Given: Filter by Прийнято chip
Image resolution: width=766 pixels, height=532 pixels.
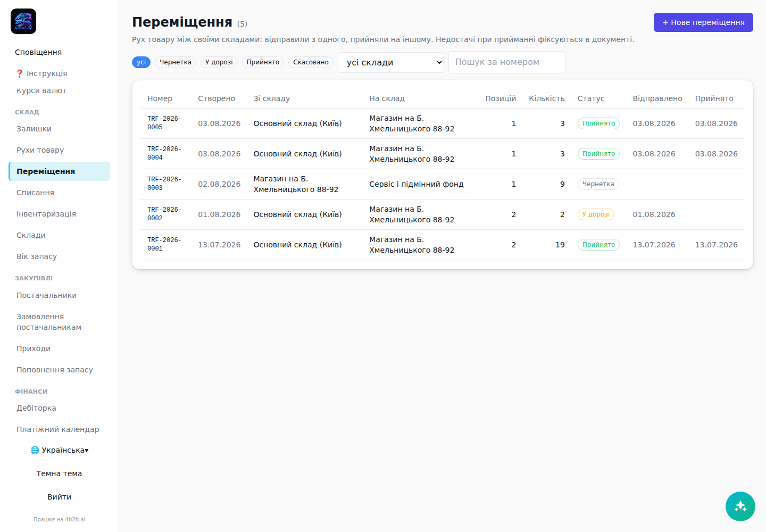Looking at the screenshot, I should (x=263, y=62).
